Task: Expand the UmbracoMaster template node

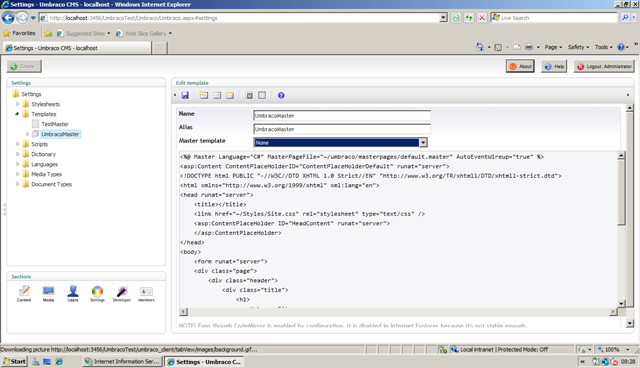Action: 27,134
